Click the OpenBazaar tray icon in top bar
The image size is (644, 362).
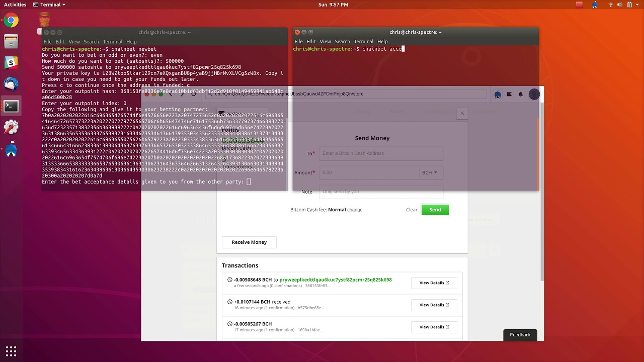595,5
